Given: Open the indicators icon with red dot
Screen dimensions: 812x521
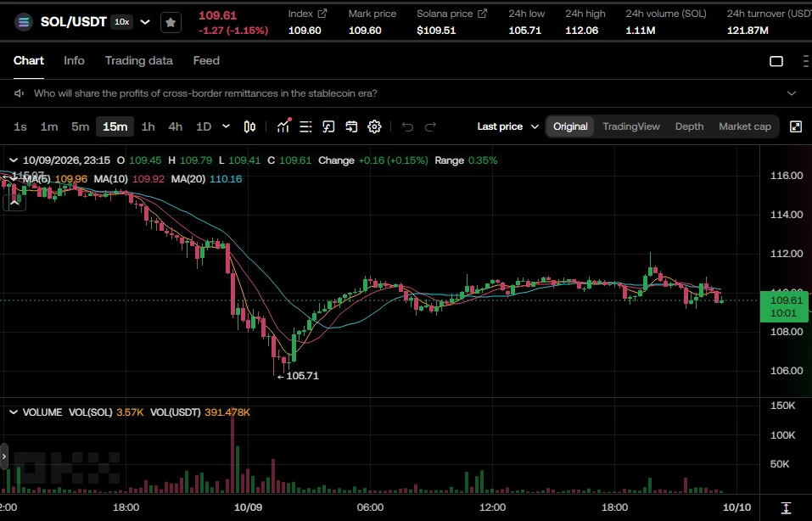Looking at the screenshot, I should 283,126.
